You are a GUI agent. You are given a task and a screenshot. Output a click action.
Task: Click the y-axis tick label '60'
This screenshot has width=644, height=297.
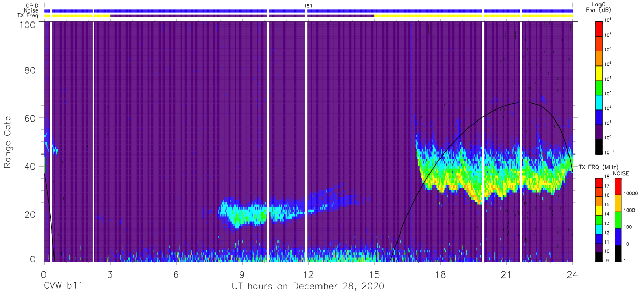[x=30, y=118]
